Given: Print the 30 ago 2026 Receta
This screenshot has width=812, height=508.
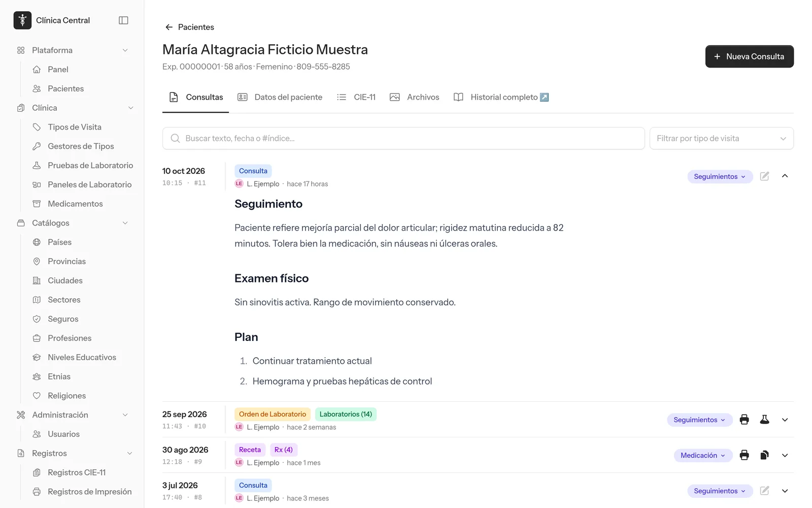Looking at the screenshot, I should (x=744, y=455).
